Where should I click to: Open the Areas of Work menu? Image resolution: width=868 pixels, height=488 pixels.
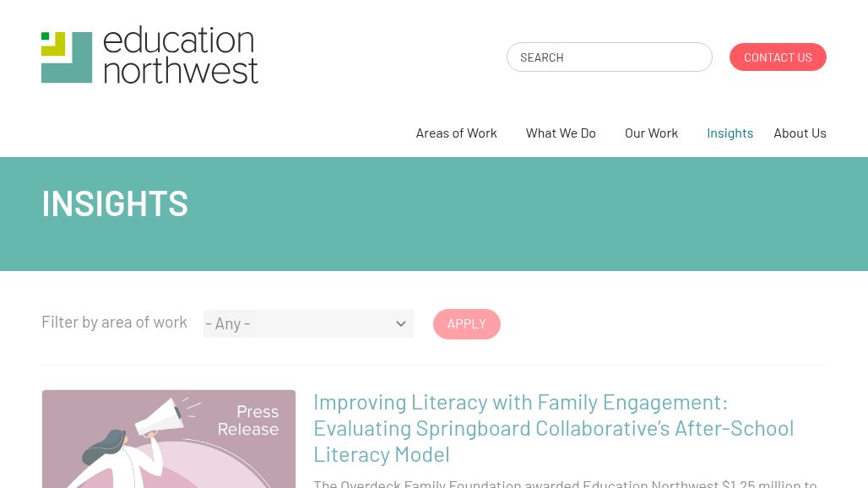(456, 133)
